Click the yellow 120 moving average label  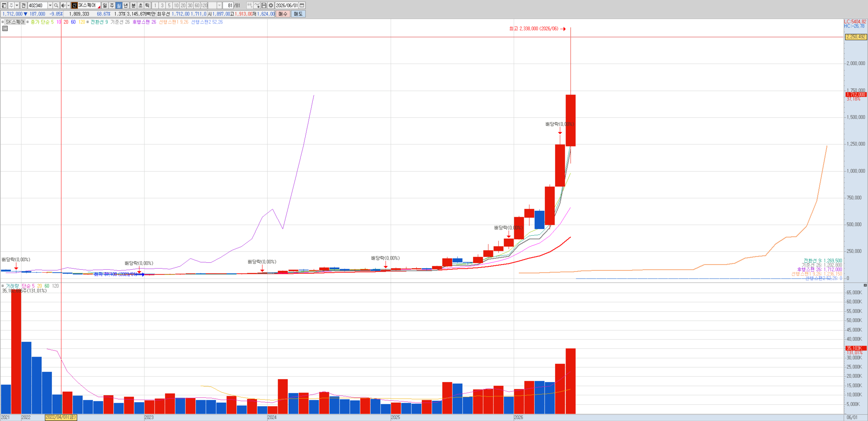point(82,22)
